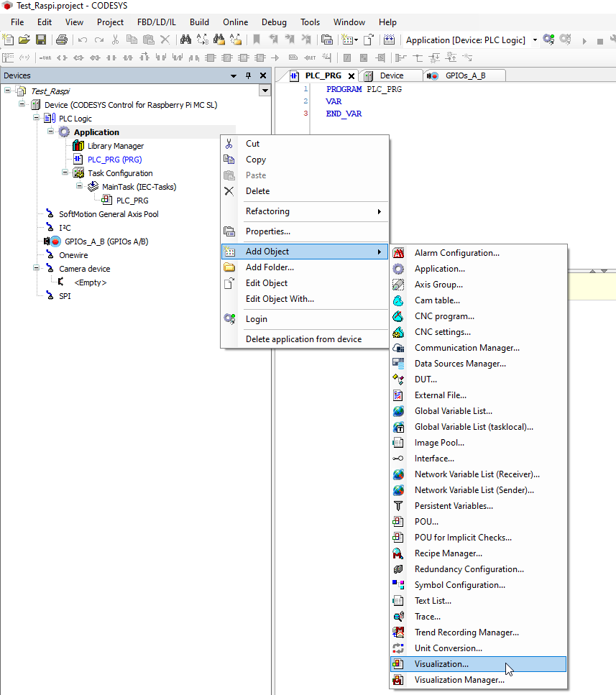Viewport: 616px width, 695px height.
Task: Open the Online menu
Action: point(235,22)
